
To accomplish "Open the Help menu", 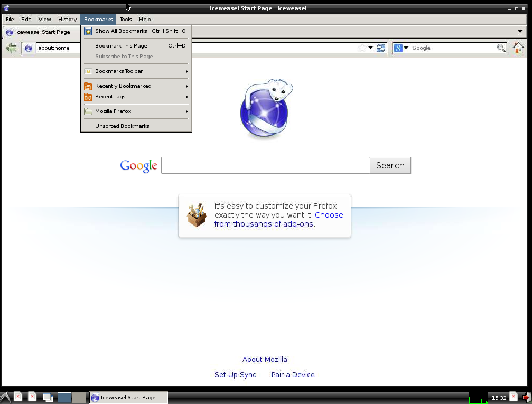I will click(145, 20).
